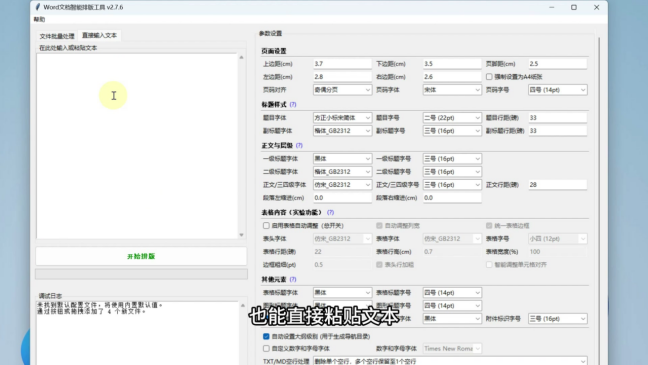Click the 下边距(cm) field showing 3.5
648x365 pixels.
coord(452,64)
